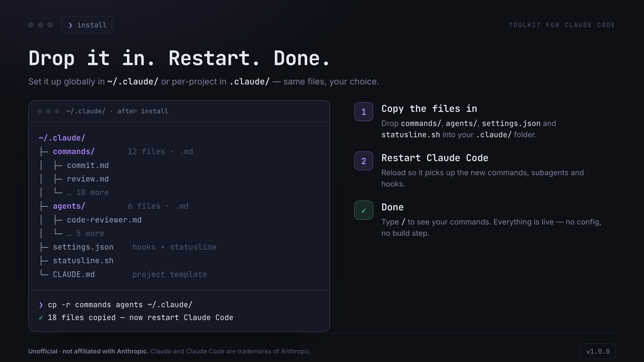
Task: Expand the agents/ folder in tree
Action: click(x=69, y=206)
